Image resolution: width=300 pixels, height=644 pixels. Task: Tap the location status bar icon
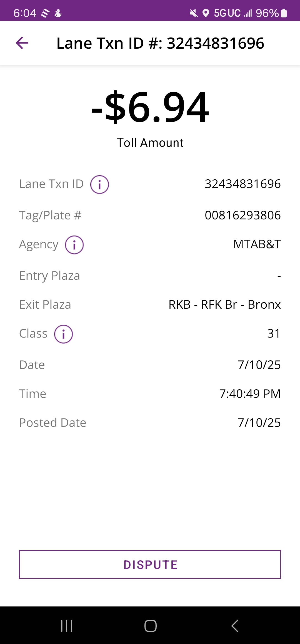206,13
